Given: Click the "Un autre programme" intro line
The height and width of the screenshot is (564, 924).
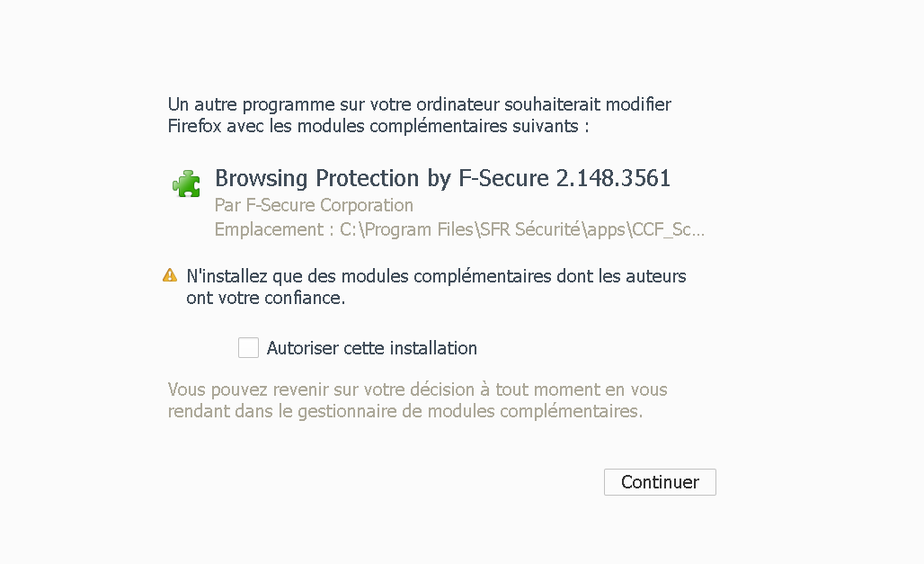Looking at the screenshot, I should [419, 104].
